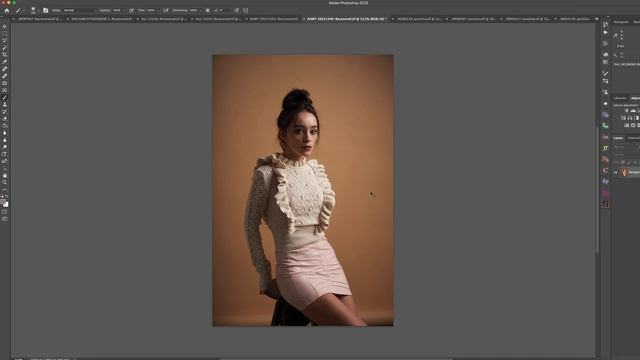Toggle the brush settings panel button

45,10
